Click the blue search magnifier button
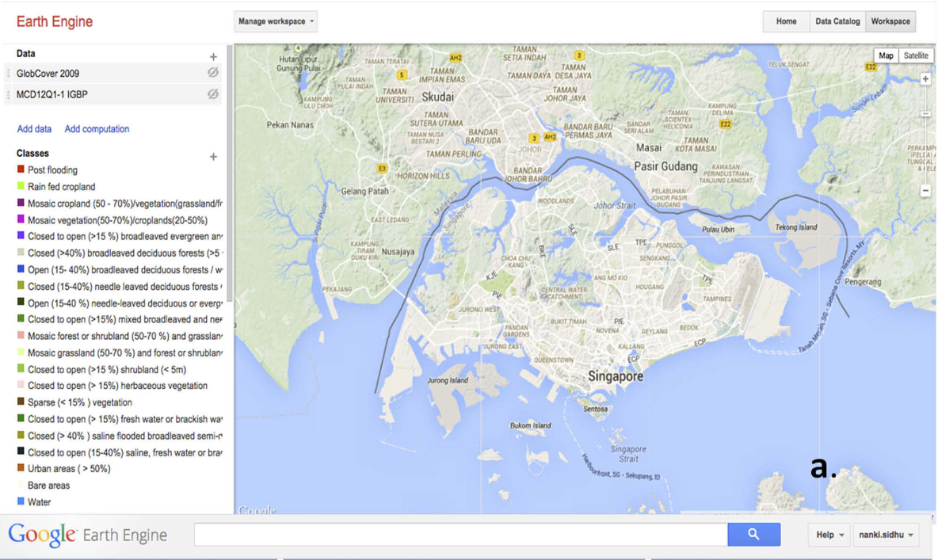 point(753,535)
